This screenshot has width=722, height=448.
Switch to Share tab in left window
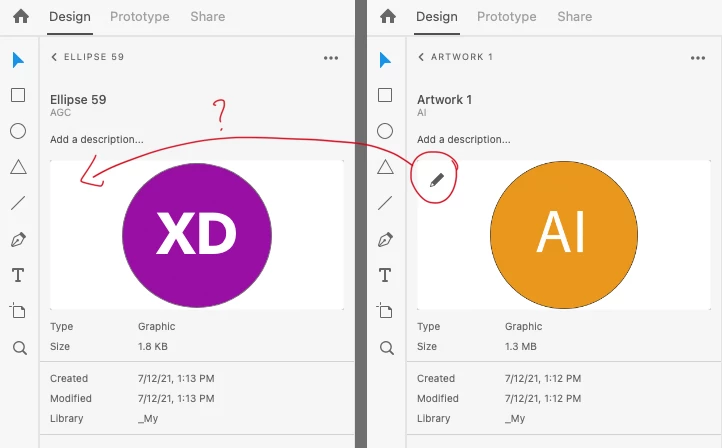tap(208, 17)
